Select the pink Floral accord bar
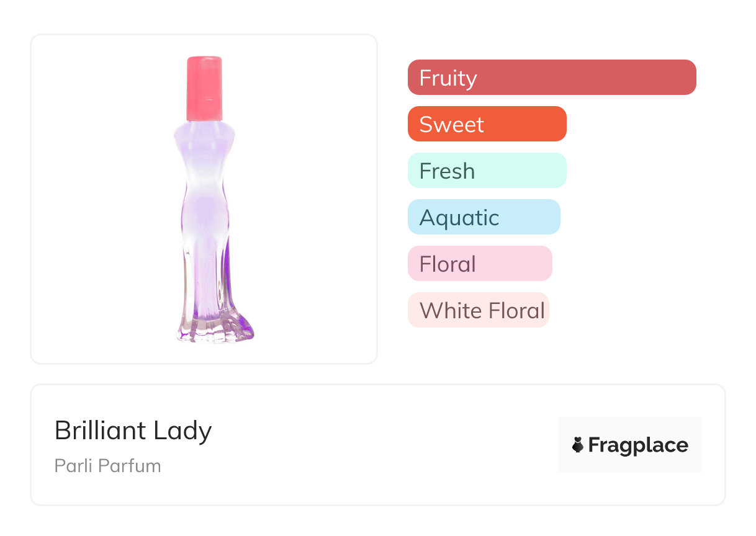The width and height of the screenshot is (756, 536). 479,264
